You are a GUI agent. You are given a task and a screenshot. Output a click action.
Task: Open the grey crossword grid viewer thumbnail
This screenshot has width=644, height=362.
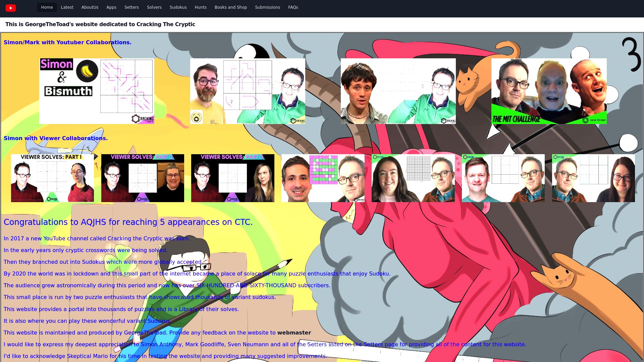tap(413, 178)
